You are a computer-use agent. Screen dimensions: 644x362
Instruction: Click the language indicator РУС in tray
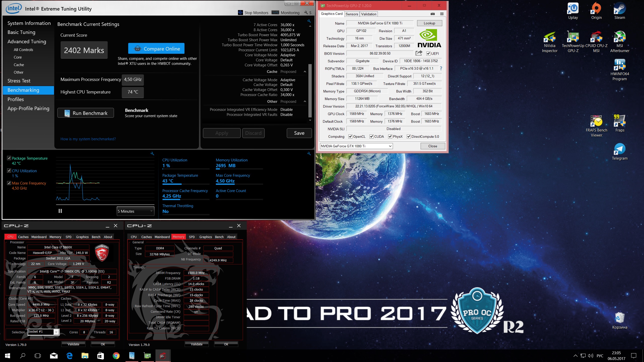600,355
